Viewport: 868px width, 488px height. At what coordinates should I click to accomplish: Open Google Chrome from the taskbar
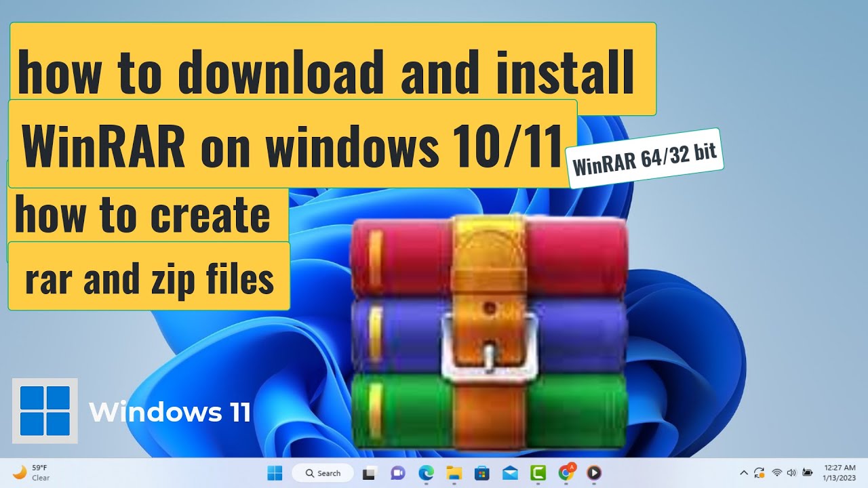tap(566, 472)
